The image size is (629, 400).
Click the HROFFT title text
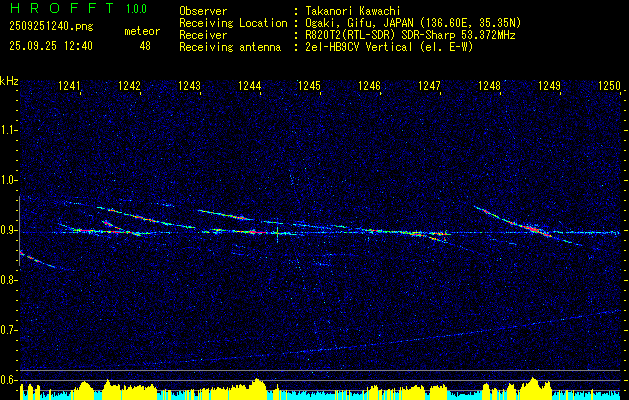coord(57,10)
